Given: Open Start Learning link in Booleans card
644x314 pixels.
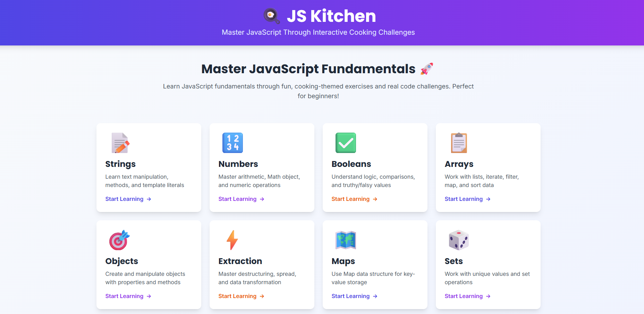Looking at the screenshot, I should click(x=355, y=199).
